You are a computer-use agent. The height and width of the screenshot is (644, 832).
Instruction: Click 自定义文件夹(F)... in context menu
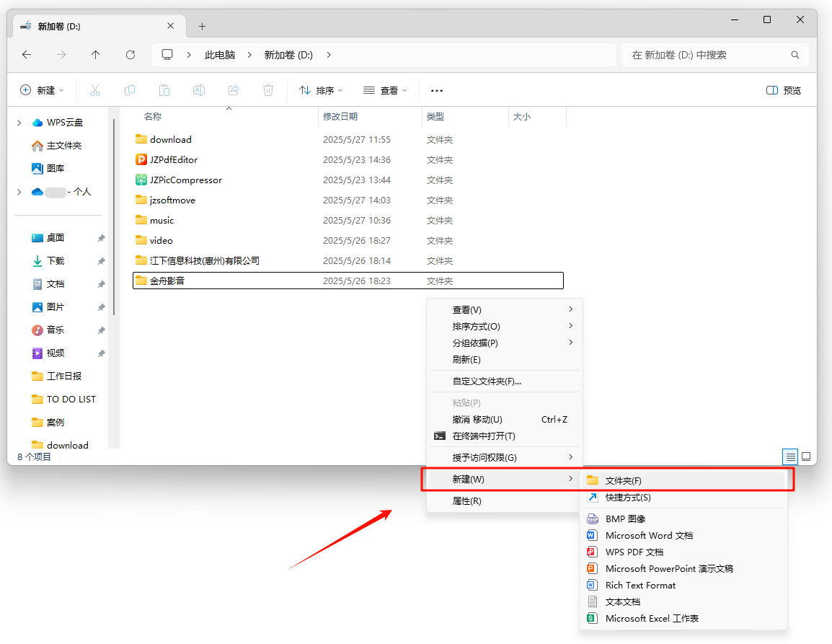point(504,381)
